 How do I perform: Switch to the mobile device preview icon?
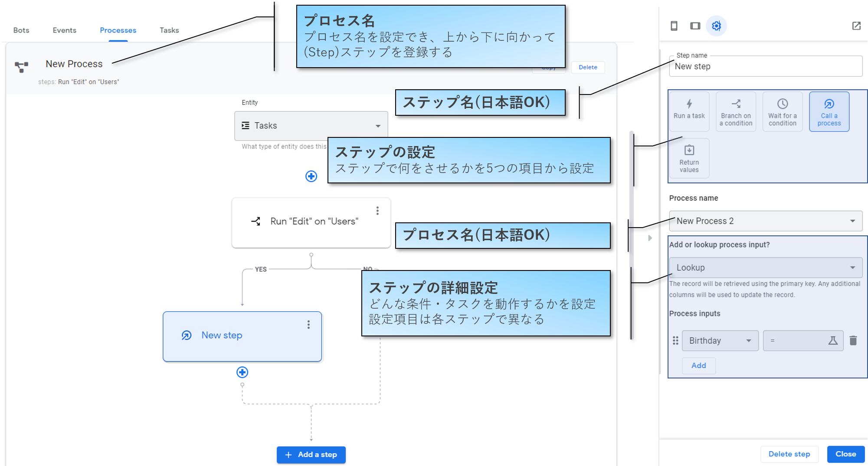674,26
